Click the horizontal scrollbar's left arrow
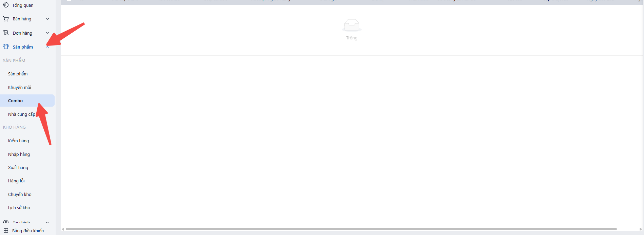This screenshot has width=644, height=235. pyautogui.click(x=63, y=229)
